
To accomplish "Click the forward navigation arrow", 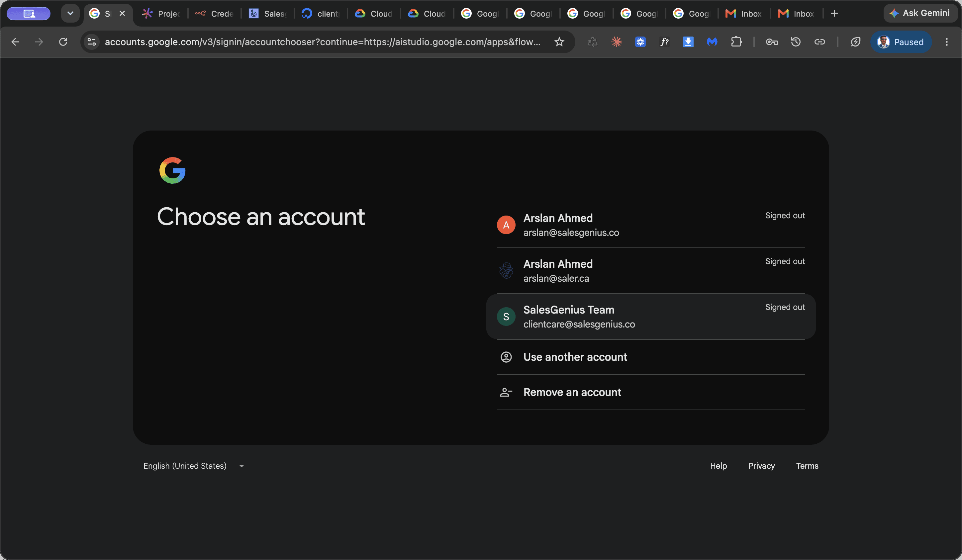I will click(39, 42).
